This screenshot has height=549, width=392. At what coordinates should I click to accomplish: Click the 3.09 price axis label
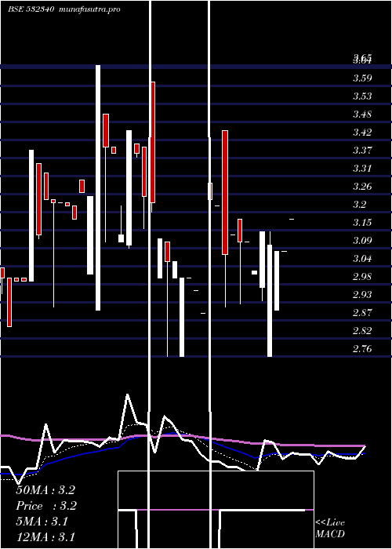362,241
